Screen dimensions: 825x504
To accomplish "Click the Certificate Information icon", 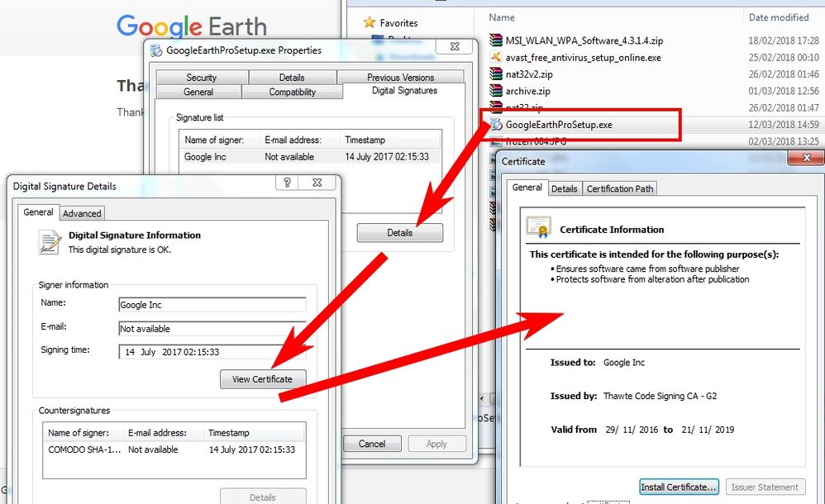I will [540, 227].
